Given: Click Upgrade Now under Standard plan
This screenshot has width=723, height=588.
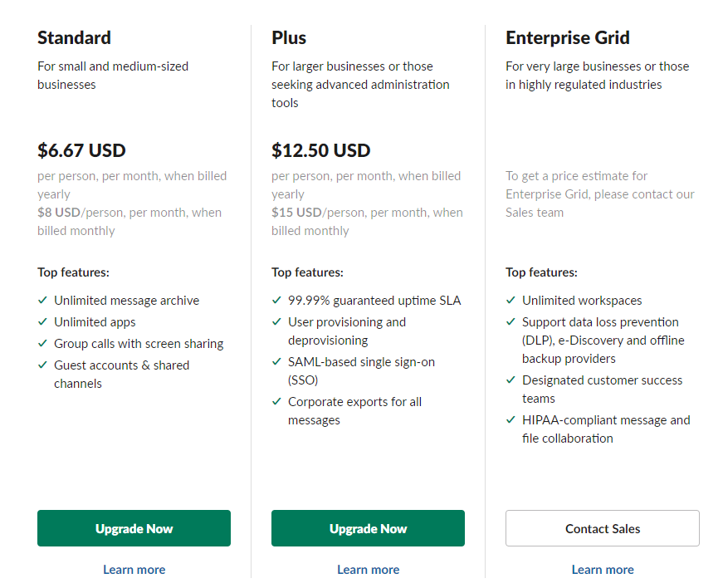Looking at the screenshot, I should [134, 528].
